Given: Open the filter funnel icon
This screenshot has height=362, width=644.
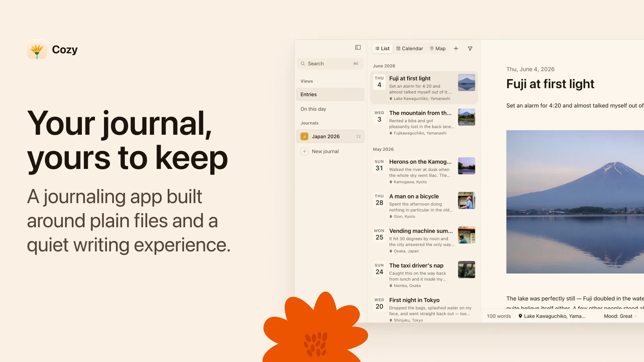Looking at the screenshot, I should 470,49.
